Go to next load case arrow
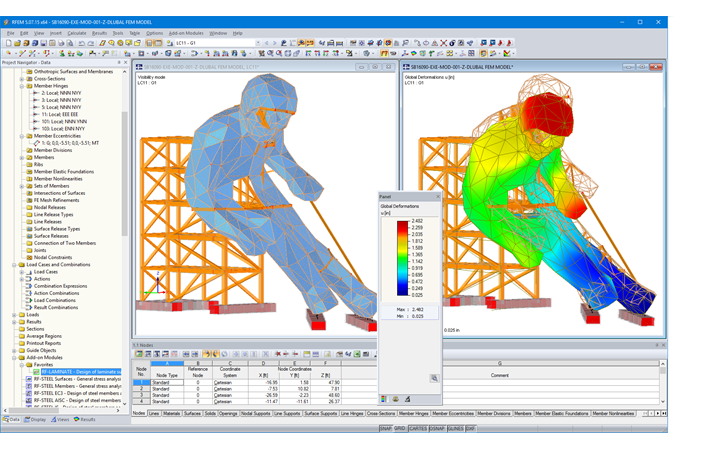The height and width of the screenshot is (450, 720). (275, 43)
